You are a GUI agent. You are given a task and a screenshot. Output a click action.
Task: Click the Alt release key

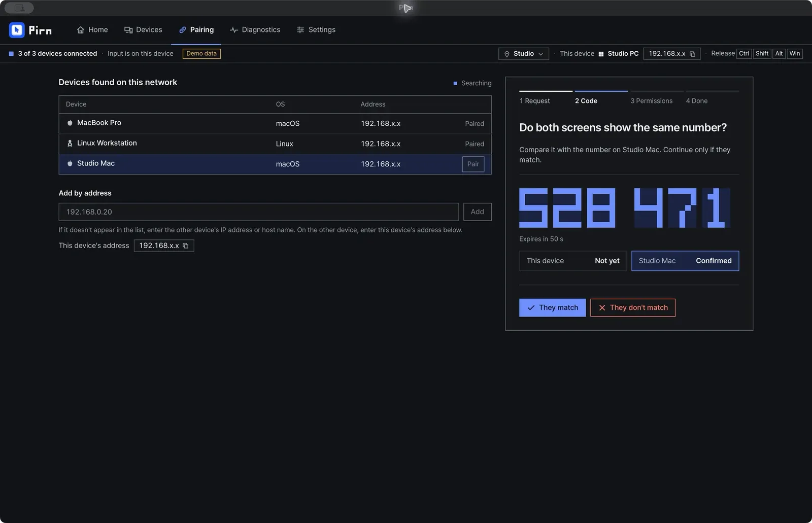pos(779,54)
